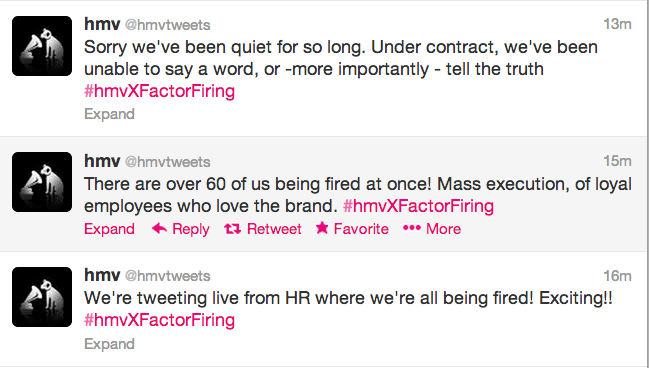Expand the 'over 60 of us' tweet
This screenshot has height=368, width=649.
[x=109, y=229]
